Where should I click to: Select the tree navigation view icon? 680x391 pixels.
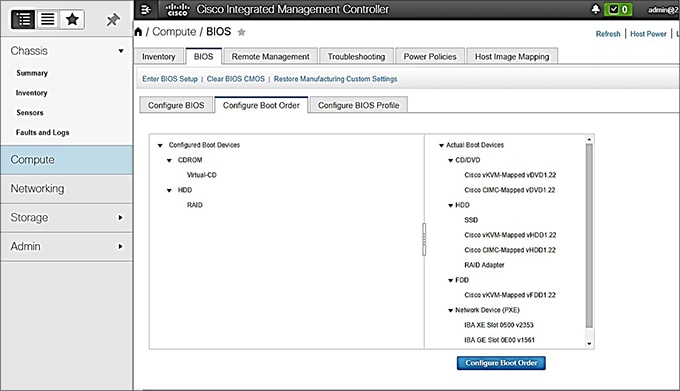(x=23, y=20)
